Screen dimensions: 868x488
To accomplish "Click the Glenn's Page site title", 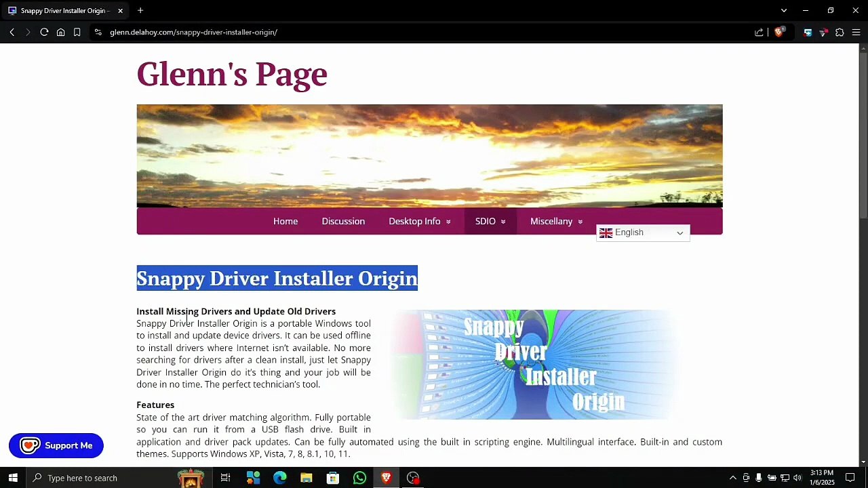I will click(232, 74).
